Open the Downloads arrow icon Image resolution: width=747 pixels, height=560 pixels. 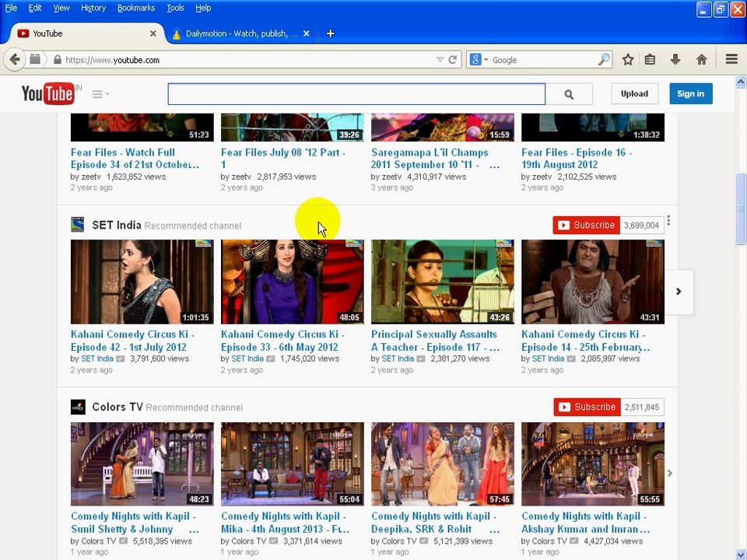[x=675, y=60]
